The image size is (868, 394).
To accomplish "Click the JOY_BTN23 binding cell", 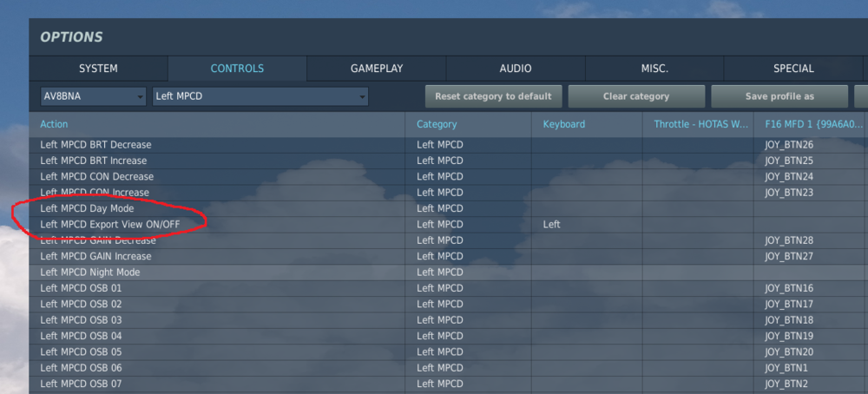I will (811, 193).
